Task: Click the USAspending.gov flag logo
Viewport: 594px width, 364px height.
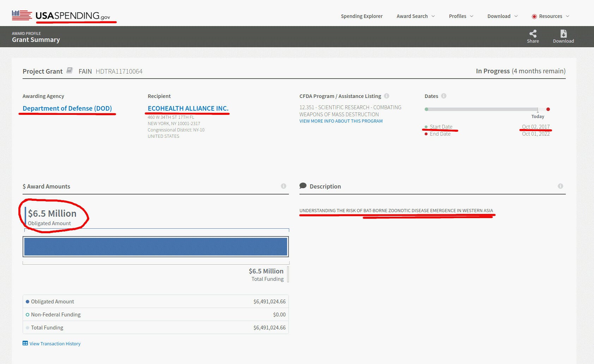Action: tap(22, 15)
